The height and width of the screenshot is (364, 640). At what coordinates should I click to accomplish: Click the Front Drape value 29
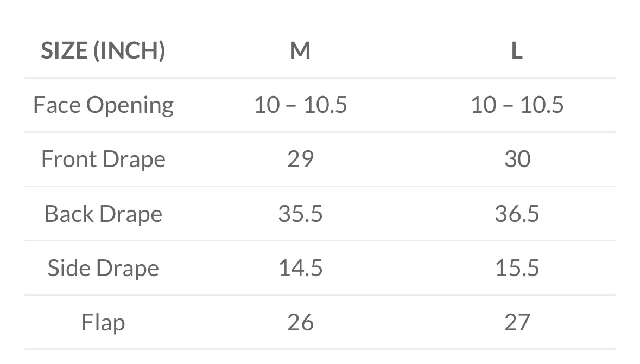(x=300, y=159)
